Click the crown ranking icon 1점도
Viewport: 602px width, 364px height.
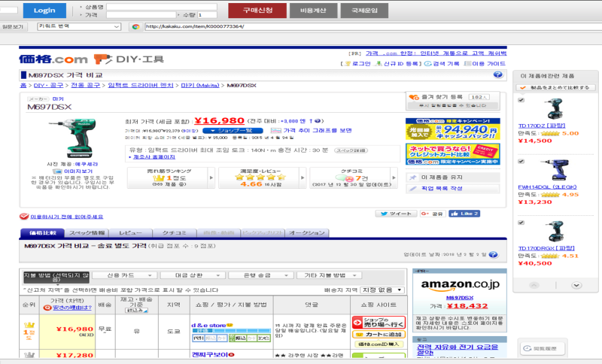159,178
